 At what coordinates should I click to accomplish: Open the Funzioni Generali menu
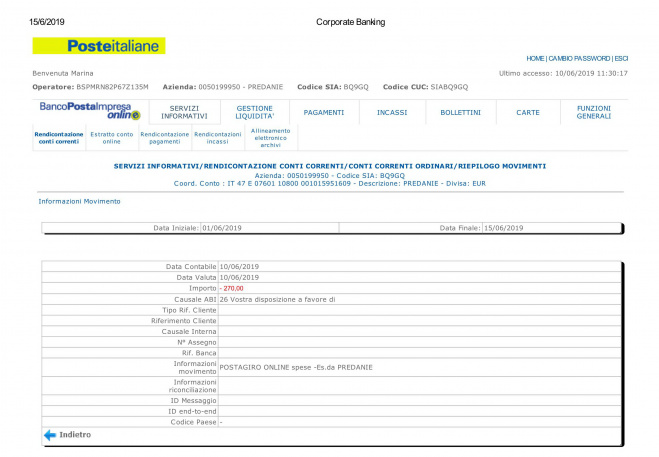[593, 112]
